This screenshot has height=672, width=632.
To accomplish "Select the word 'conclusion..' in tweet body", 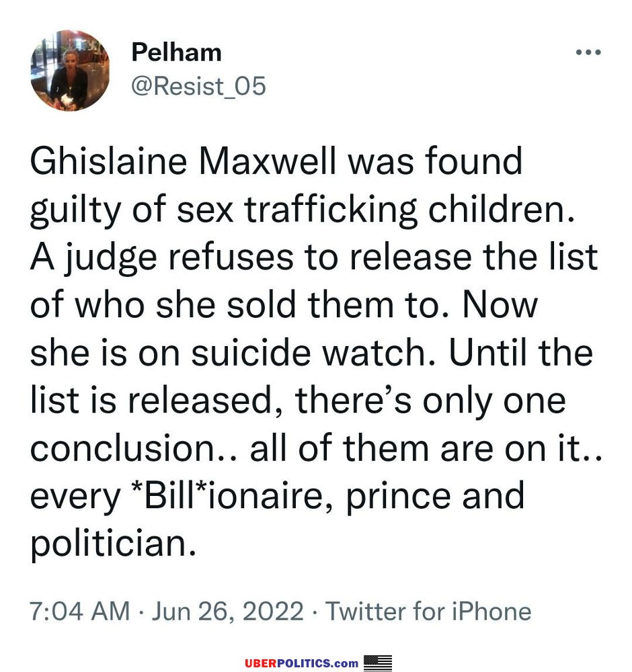I will click(134, 448).
